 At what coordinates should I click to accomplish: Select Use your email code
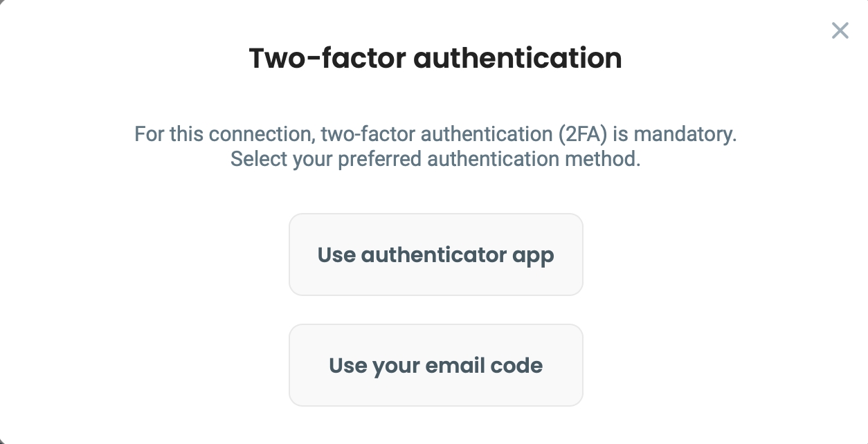pos(435,365)
